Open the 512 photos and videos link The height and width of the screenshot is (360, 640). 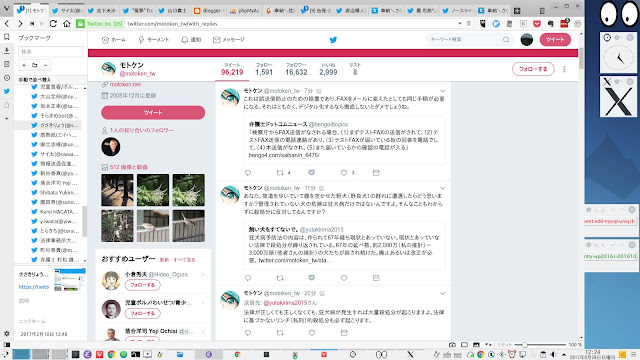(128, 167)
